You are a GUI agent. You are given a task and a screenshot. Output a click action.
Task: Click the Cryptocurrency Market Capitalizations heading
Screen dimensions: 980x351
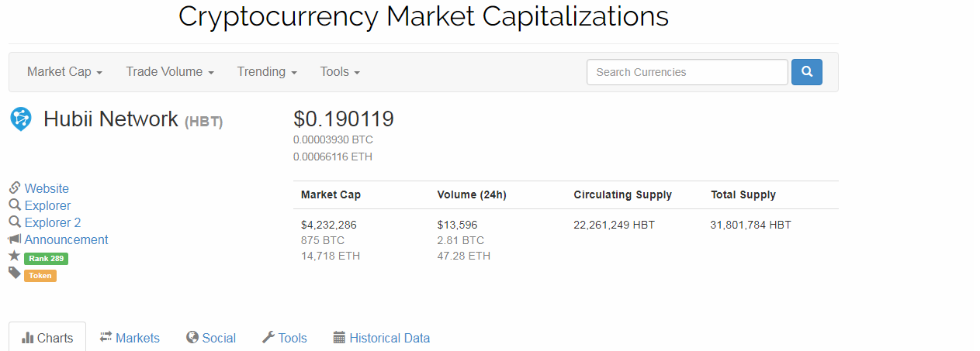point(424,16)
